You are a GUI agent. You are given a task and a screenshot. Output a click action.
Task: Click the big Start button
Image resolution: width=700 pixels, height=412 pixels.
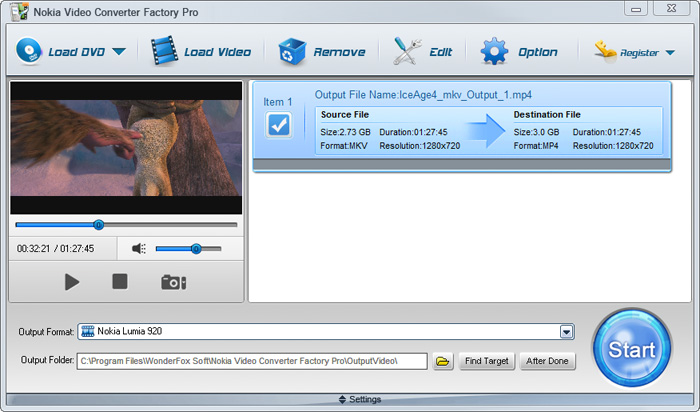tap(632, 349)
